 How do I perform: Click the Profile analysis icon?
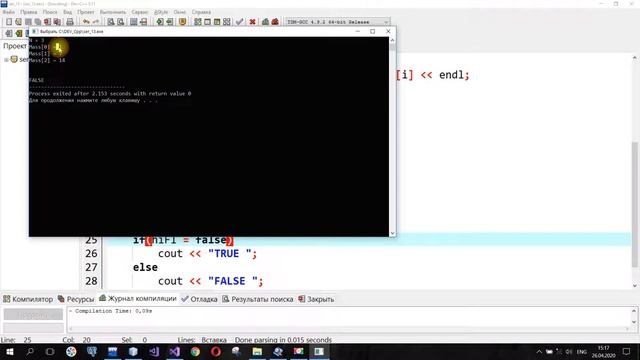pos(265,22)
